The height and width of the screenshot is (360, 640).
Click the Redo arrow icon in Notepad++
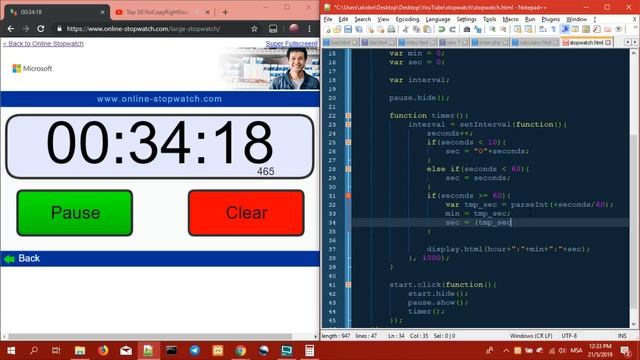coord(453,29)
